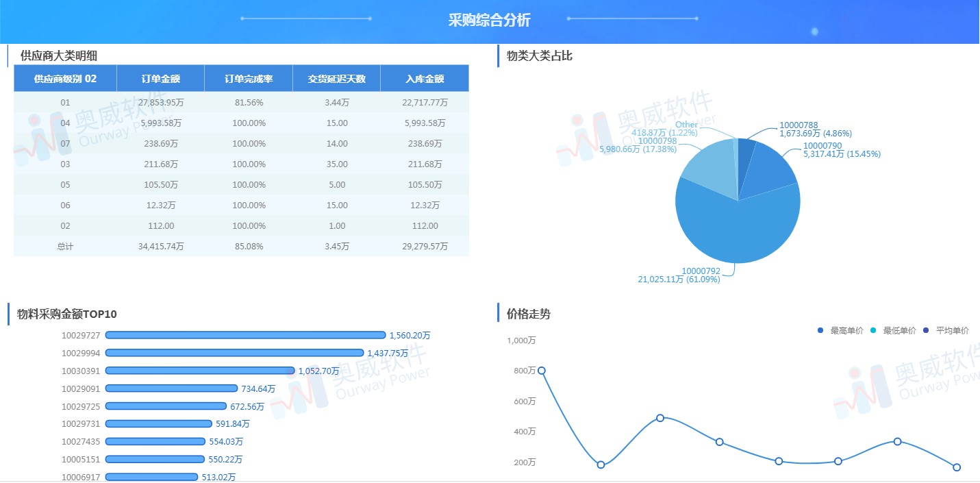Select supplier level 07 row cell

pos(66,144)
